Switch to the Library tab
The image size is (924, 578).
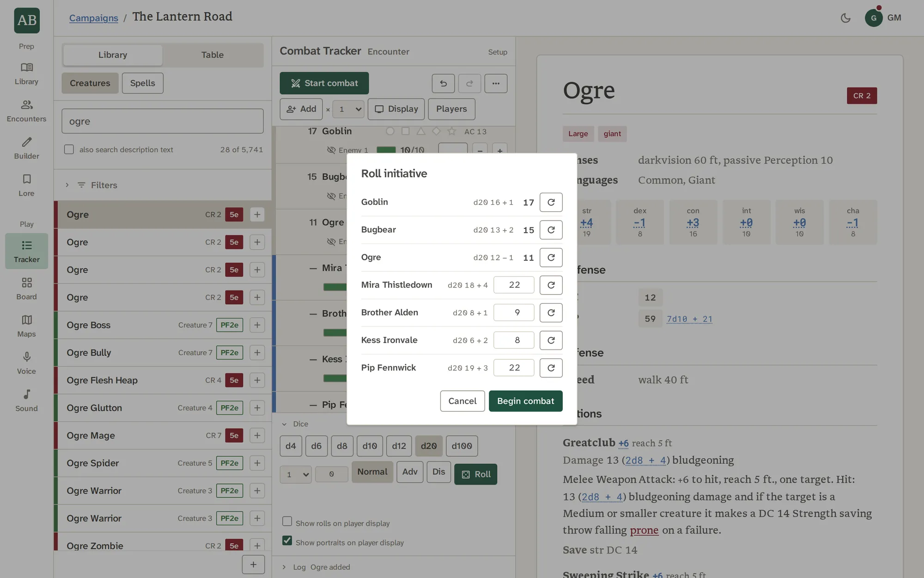pyautogui.click(x=113, y=55)
